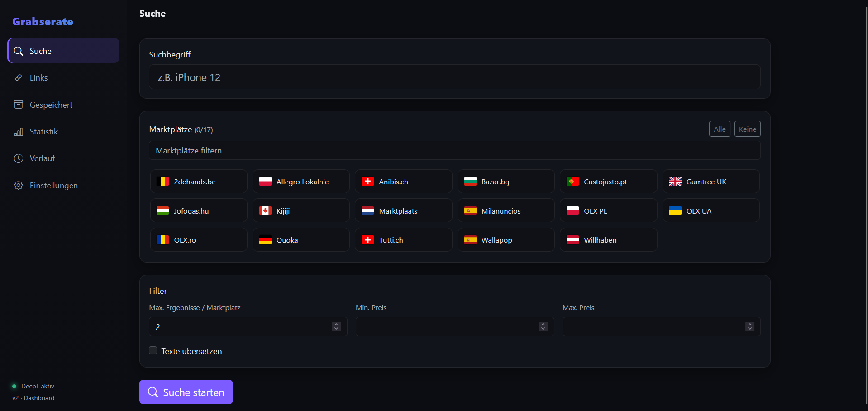Image resolution: width=868 pixels, height=411 pixels.
Task: Open Gespeichert in the sidebar
Action: tap(63, 105)
